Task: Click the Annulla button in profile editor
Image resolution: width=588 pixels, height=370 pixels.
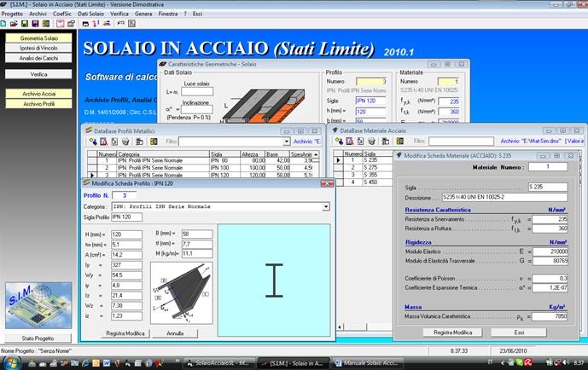Action: 175,333
